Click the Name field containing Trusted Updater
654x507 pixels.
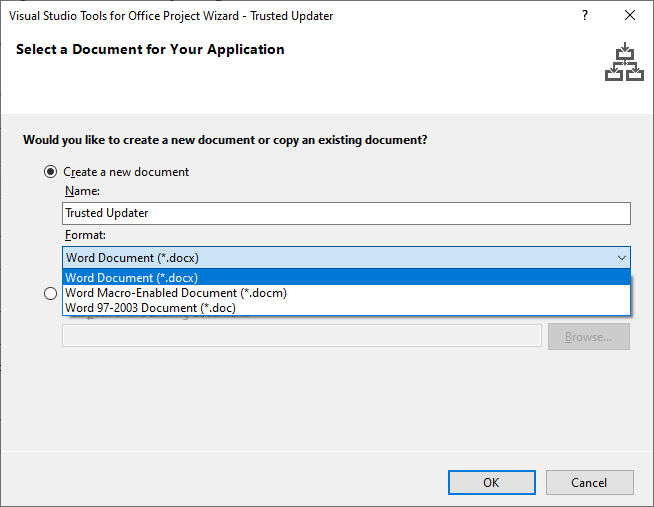(x=346, y=213)
